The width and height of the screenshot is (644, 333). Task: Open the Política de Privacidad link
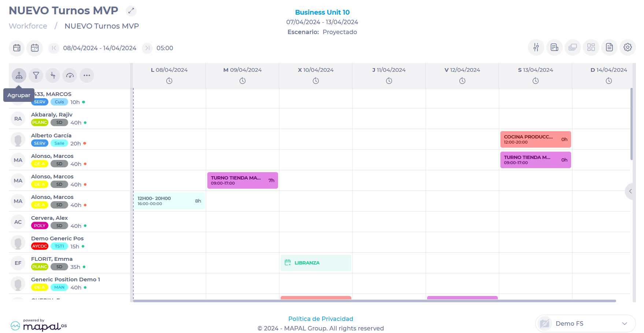point(321,319)
